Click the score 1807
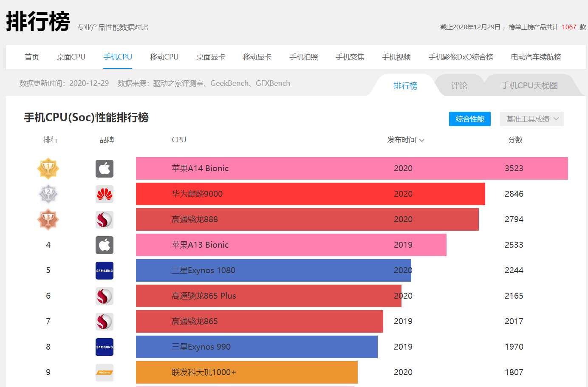 pyautogui.click(x=514, y=372)
